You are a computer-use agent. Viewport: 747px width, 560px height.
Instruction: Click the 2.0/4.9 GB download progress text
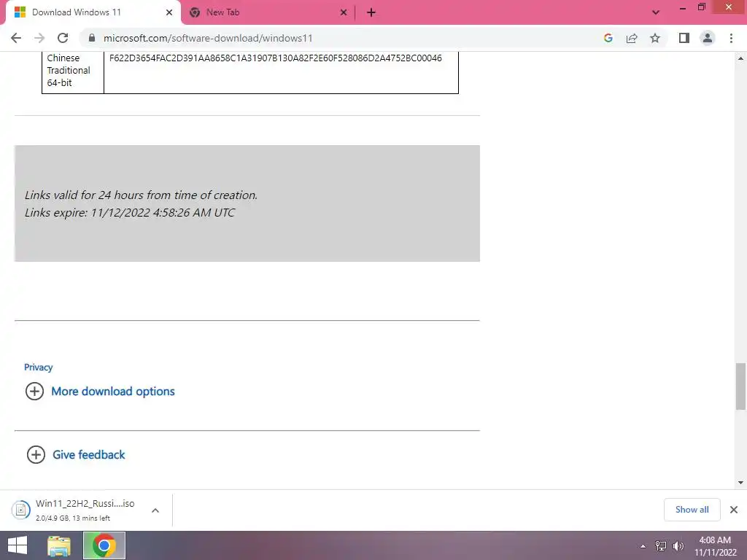[73, 518]
